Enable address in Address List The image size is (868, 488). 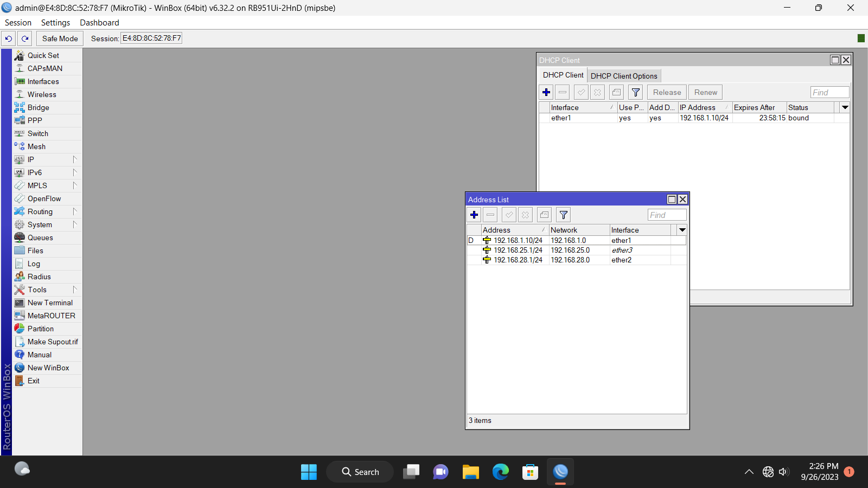509,215
